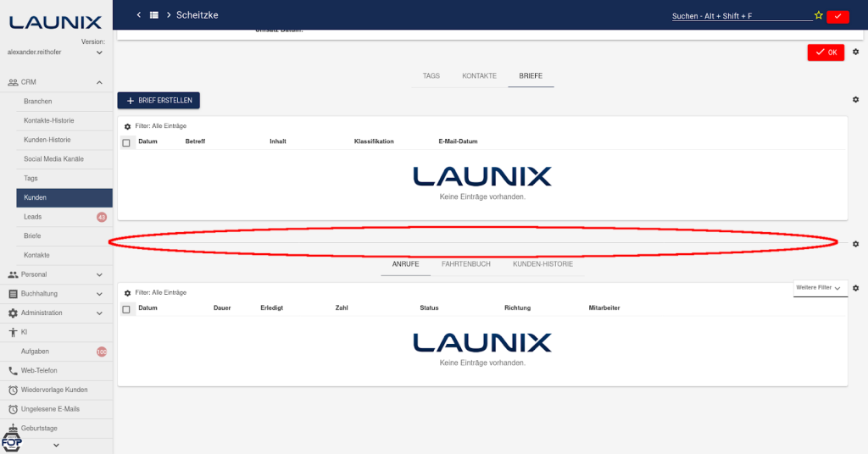
Task: Expand sidebar bottom chevron for more items
Action: click(x=56, y=446)
